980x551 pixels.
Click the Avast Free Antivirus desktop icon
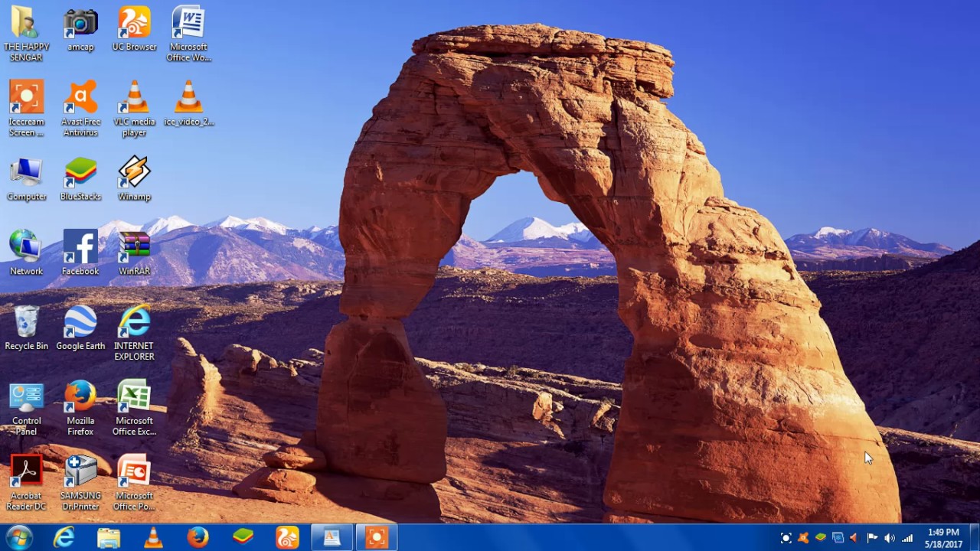coord(80,109)
